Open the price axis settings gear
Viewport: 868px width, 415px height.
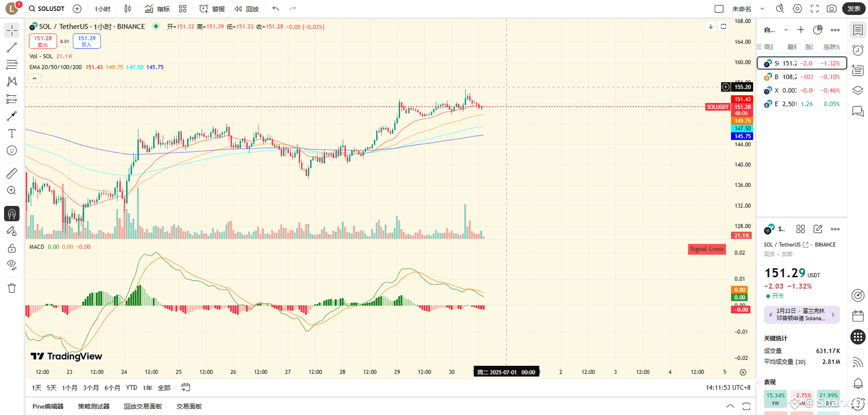743,372
